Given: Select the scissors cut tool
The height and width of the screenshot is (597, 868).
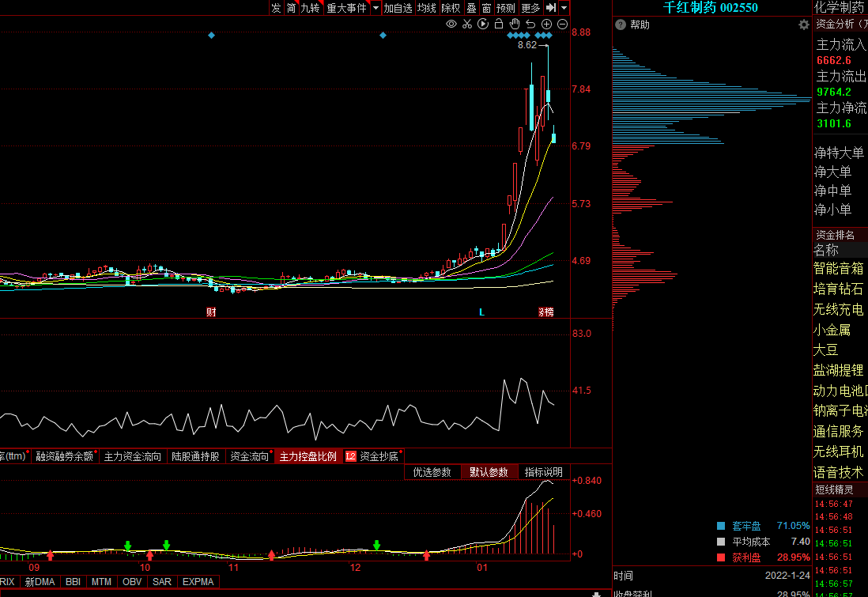Looking at the screenshot, I should click(467, 24).
